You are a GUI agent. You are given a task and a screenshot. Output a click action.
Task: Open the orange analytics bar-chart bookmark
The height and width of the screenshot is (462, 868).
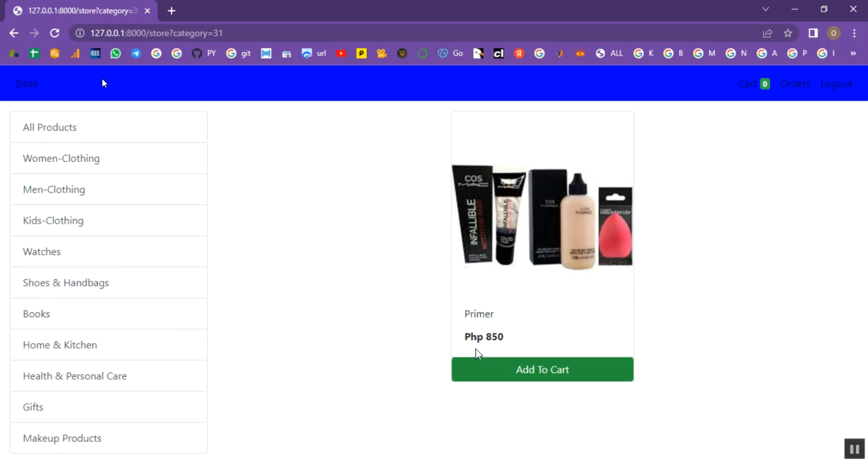coord(75,53)
